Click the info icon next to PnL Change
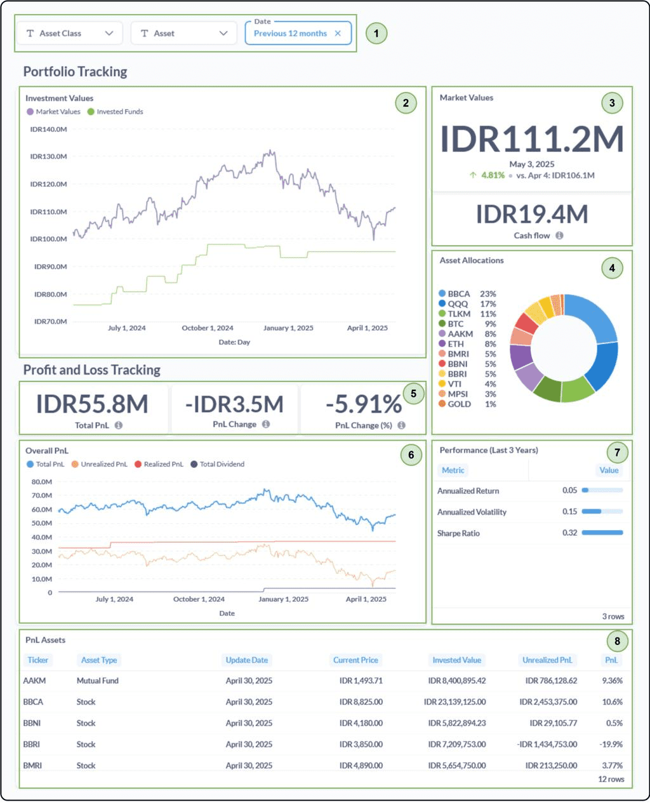650x812 pixels. tap(266, 424)
